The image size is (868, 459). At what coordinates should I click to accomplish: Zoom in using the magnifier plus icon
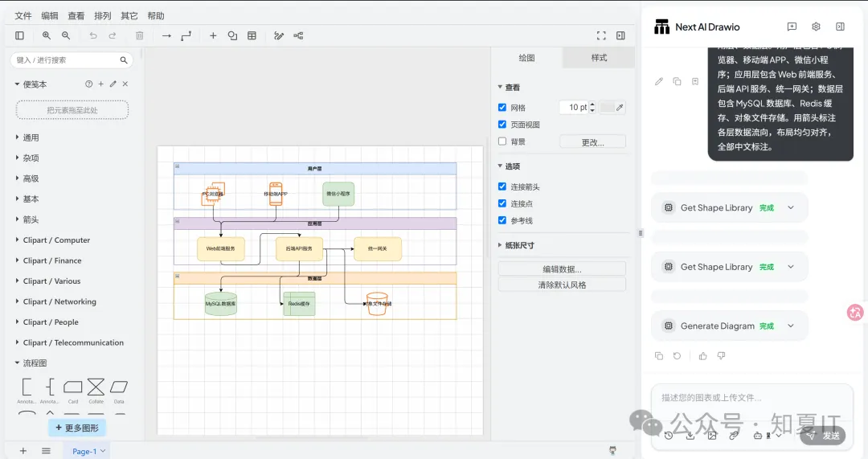47,35
